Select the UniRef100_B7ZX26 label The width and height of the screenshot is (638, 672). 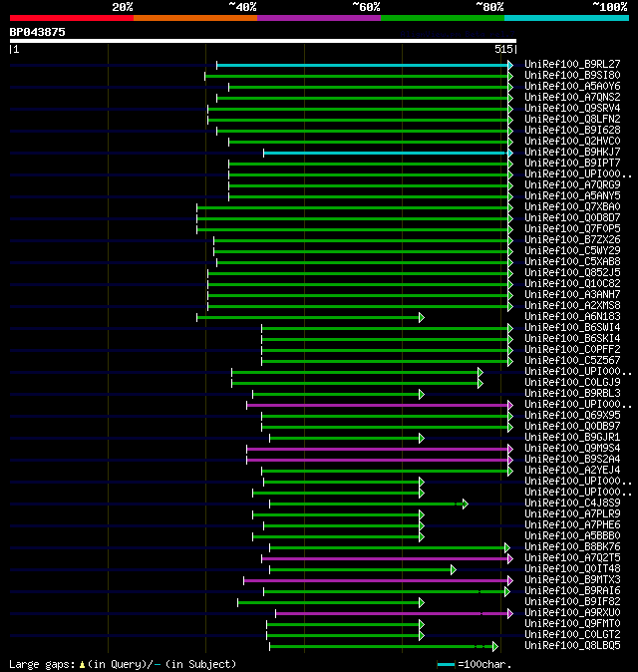coord(572,240)
